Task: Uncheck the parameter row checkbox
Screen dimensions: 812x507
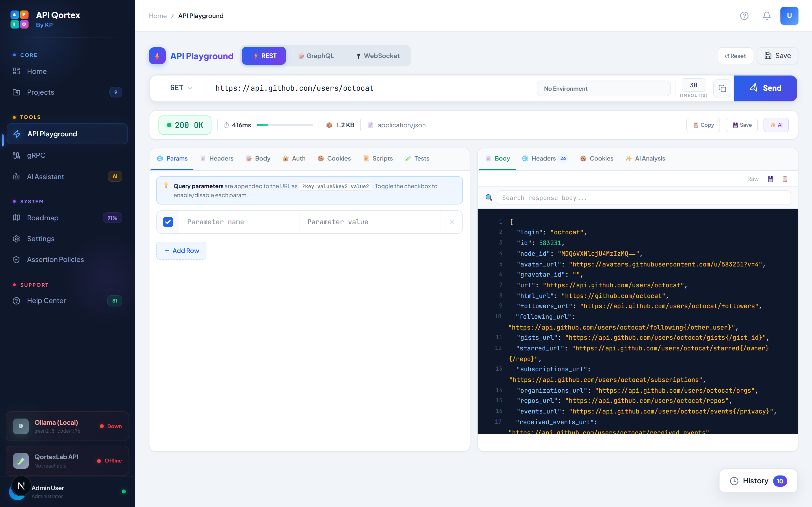Action: pos(168,222)
